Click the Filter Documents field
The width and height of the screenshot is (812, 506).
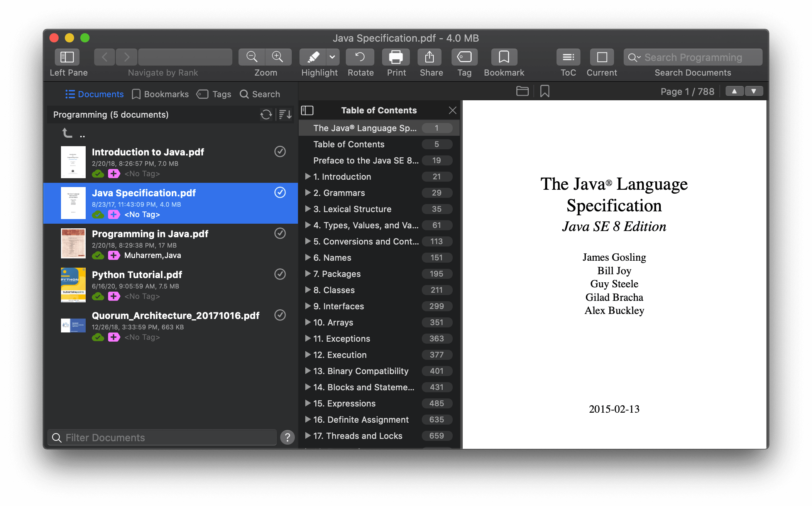click(x=162, y=437)
